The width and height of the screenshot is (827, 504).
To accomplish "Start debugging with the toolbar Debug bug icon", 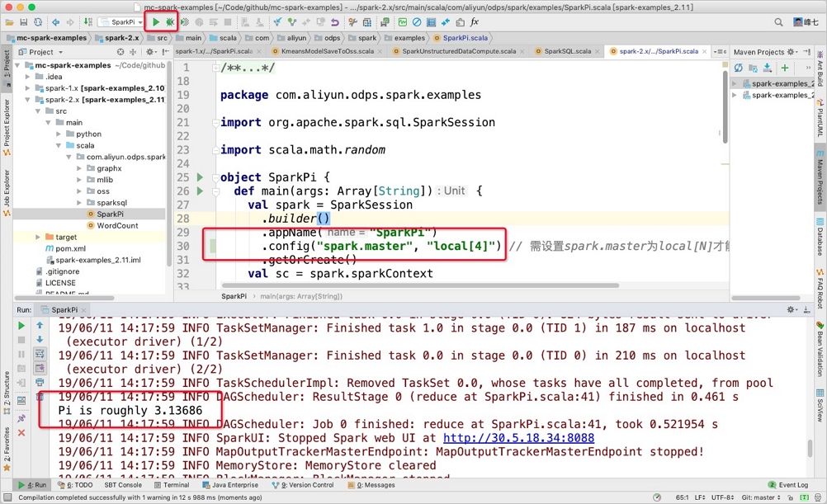I will point(169,22).
